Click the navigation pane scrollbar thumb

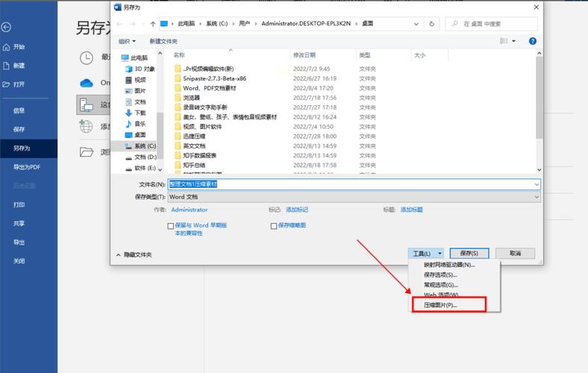click(x=160, y=135)
